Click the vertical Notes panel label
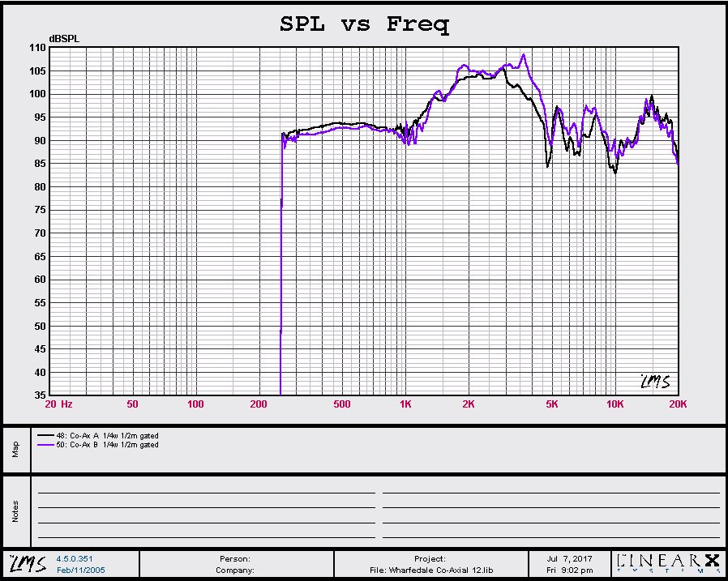 (15, 511)
